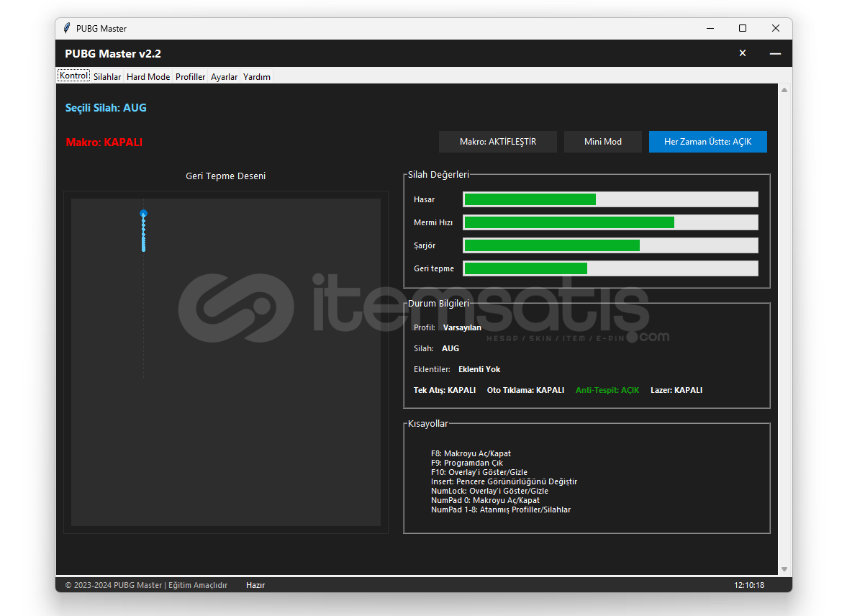Click the NumPad 0: Makroyu Aç/Kapat line
Image resolution: width=847 pixels, height=616 pixels.
pyautogui.click(x=485, y=500)
